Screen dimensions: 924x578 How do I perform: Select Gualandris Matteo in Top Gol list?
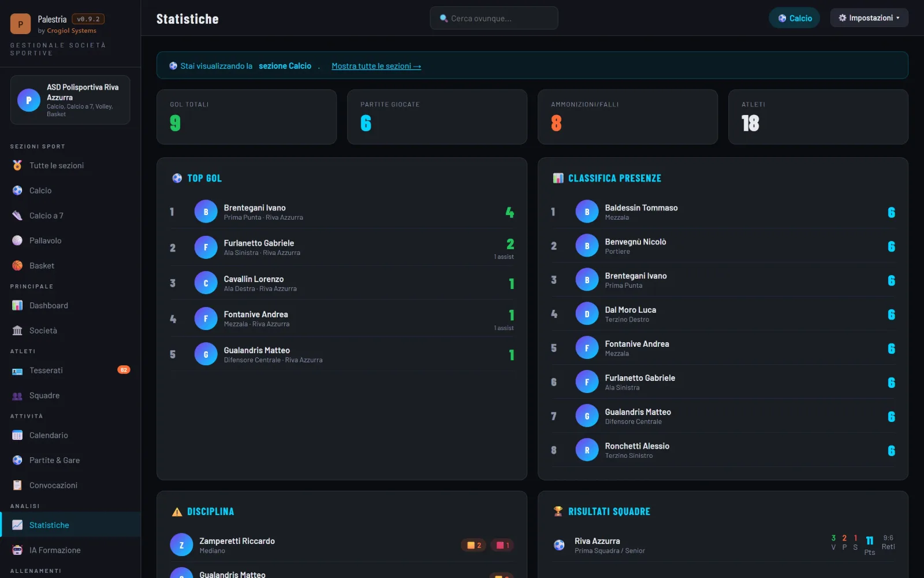pyautogui.click(x=342, y=354)
